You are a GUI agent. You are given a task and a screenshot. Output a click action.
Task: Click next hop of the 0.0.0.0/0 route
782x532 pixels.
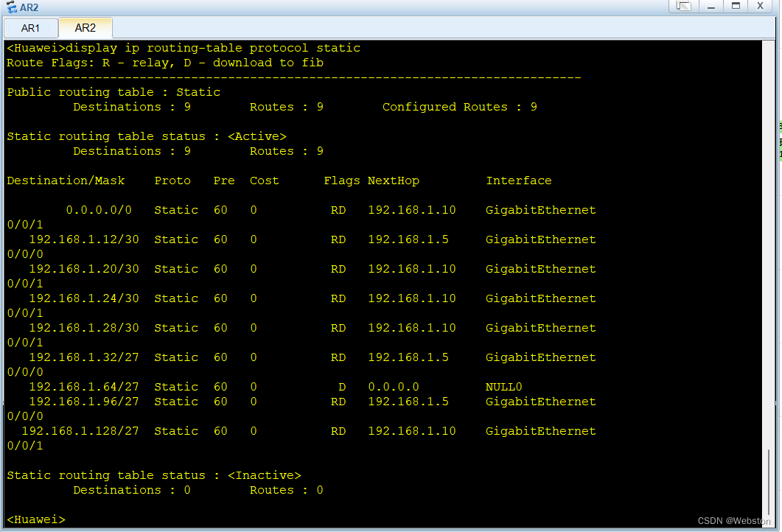pyautogui.click(x=412, y=210)
